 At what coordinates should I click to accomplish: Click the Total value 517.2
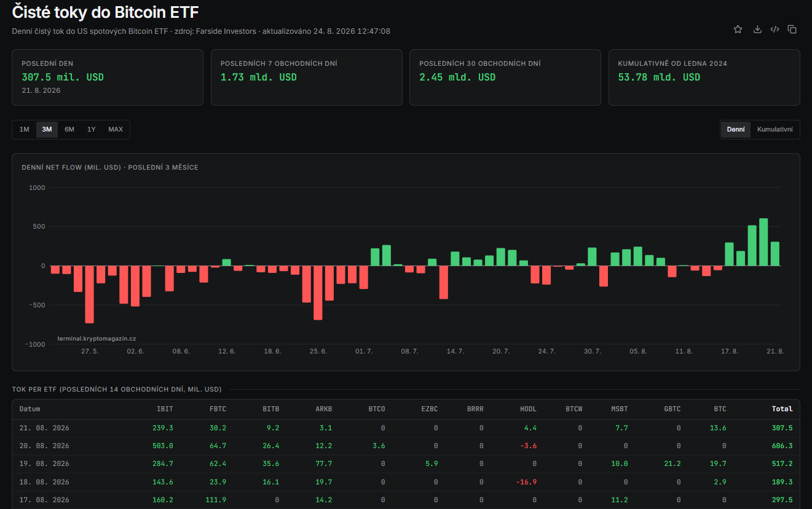tap(782, 464)
